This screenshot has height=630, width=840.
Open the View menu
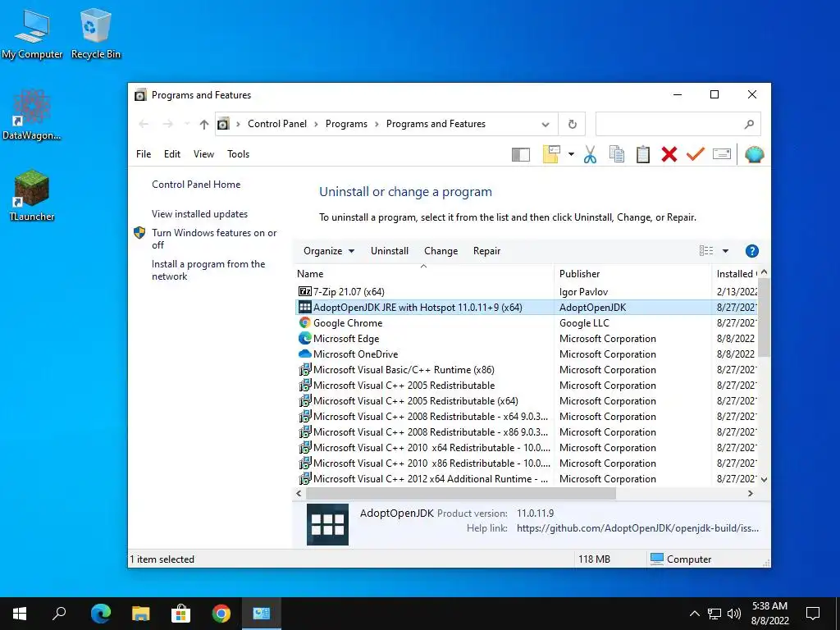coord(203,154)
